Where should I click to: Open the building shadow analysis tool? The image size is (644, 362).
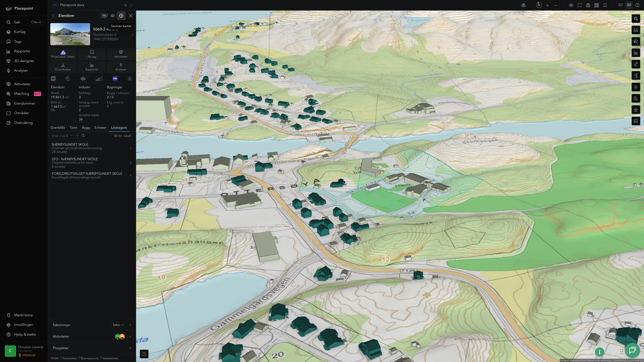pos(636,98)
